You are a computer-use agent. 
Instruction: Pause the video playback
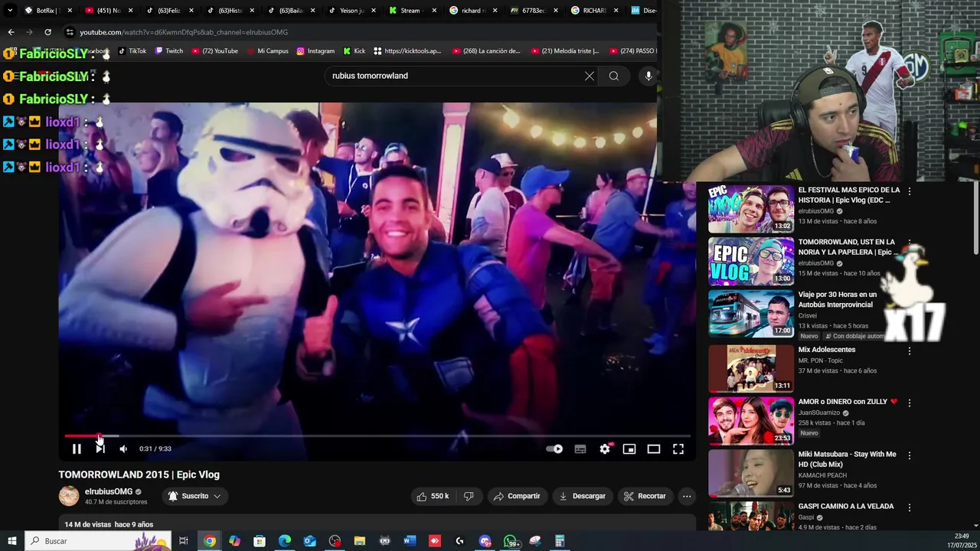77,449
